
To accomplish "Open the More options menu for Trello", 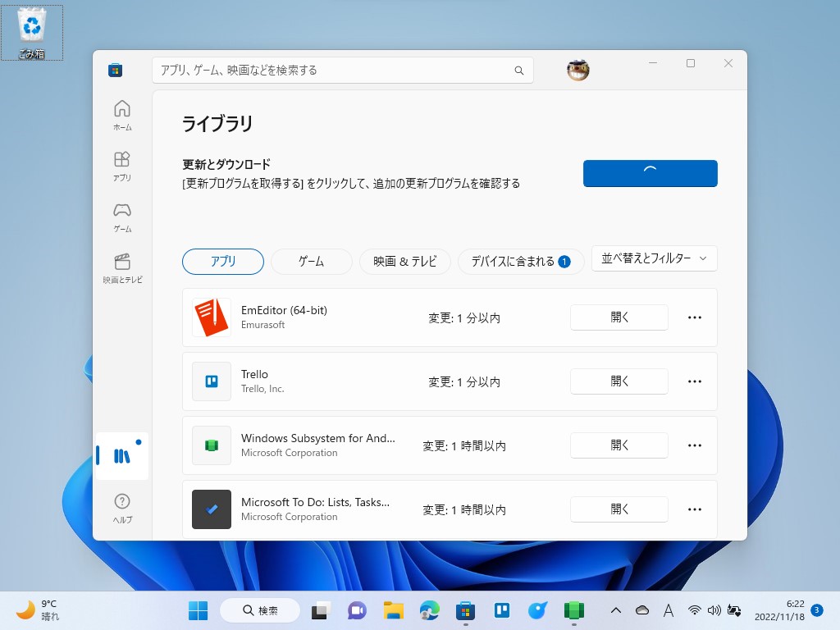I will tap(695, 381).
